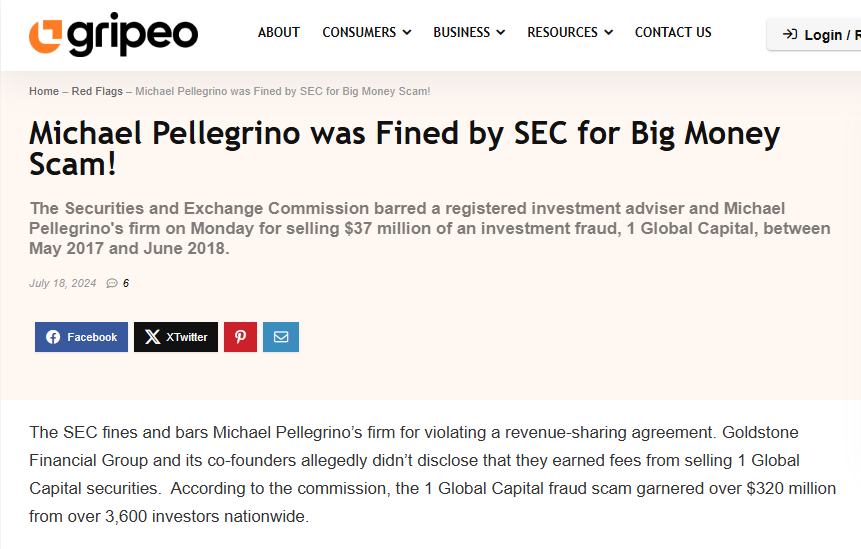
Task: Go to Home breadcrumb link
Action: point(44,91)
